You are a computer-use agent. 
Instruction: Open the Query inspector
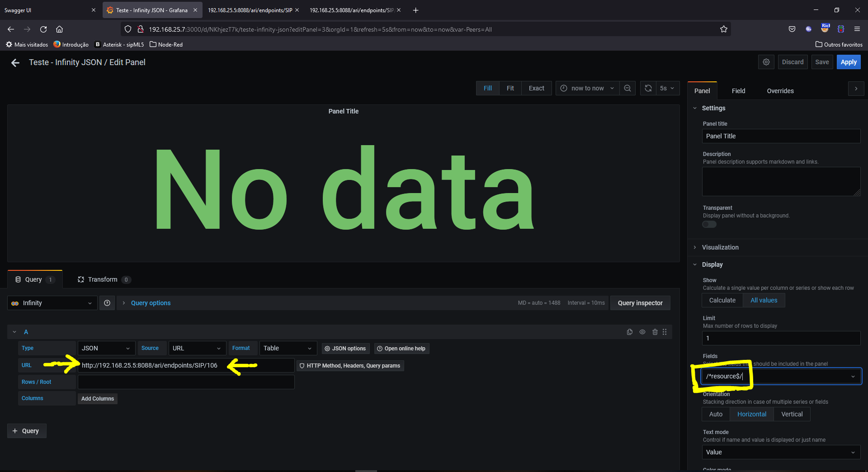640,303
